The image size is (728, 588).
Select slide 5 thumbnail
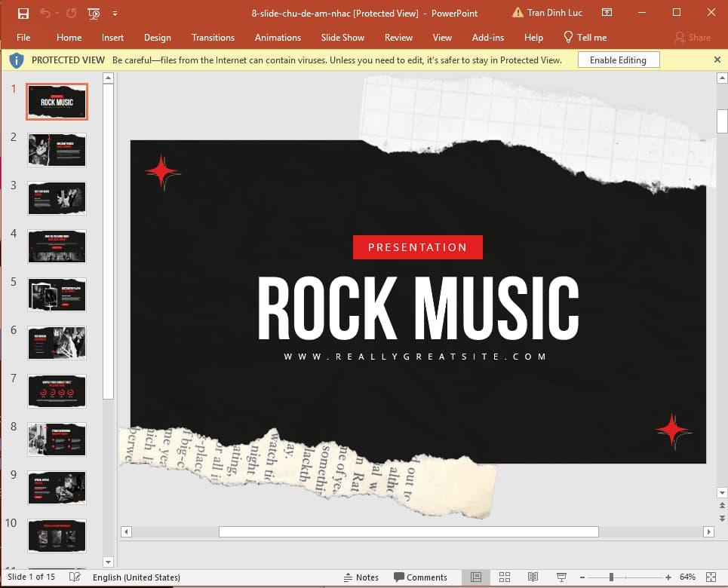pyautogui.click(x=57, y=295)
